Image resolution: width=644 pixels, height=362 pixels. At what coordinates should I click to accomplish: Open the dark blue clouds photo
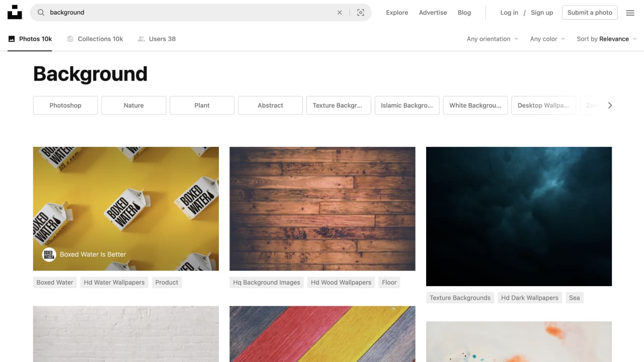click(519, 216)
